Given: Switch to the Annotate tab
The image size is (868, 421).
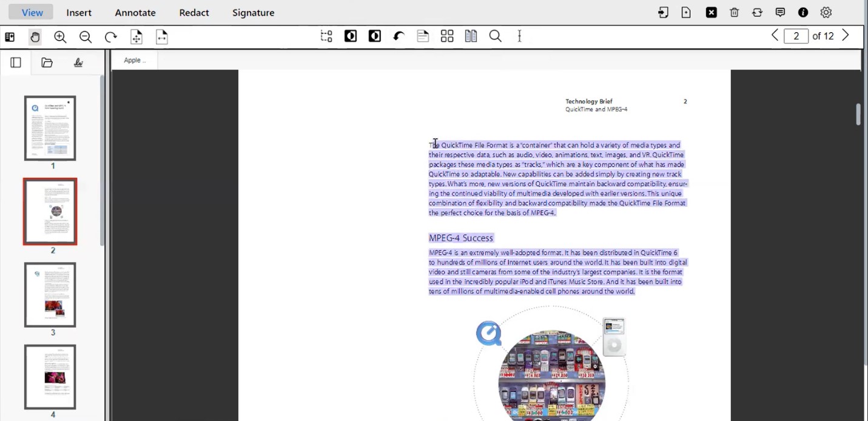Looking at the screenshot, I should pyautogui.click(x=135, y=12).
